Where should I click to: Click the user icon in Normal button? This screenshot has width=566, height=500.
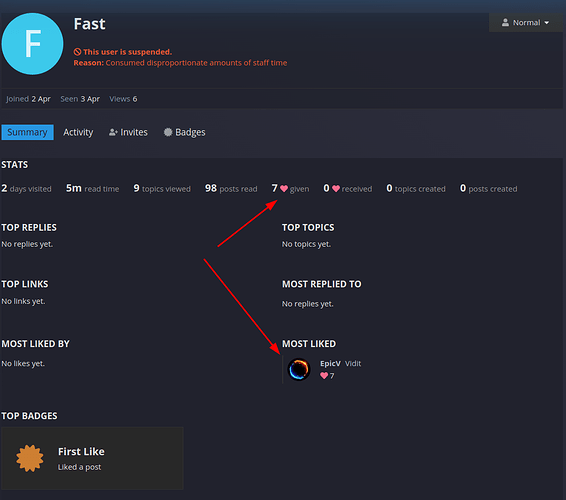point(505,23)
